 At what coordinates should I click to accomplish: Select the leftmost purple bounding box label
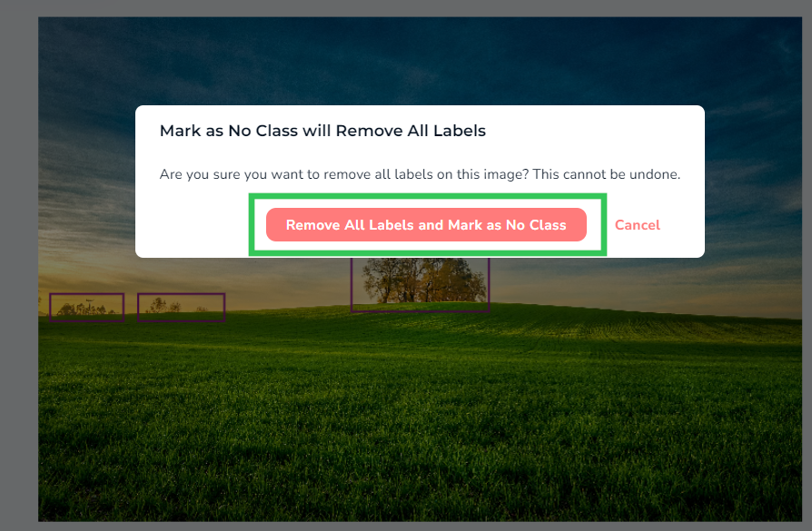pos(86,308)
